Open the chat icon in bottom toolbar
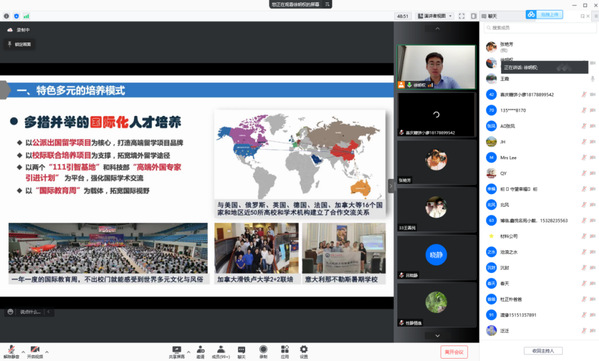 [241, 352]
